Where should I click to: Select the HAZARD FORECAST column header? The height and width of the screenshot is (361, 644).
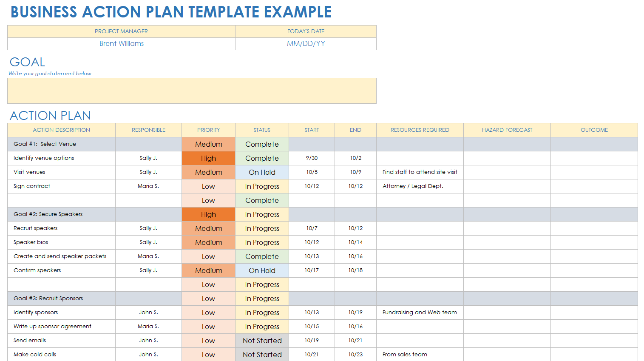point(507,130)
